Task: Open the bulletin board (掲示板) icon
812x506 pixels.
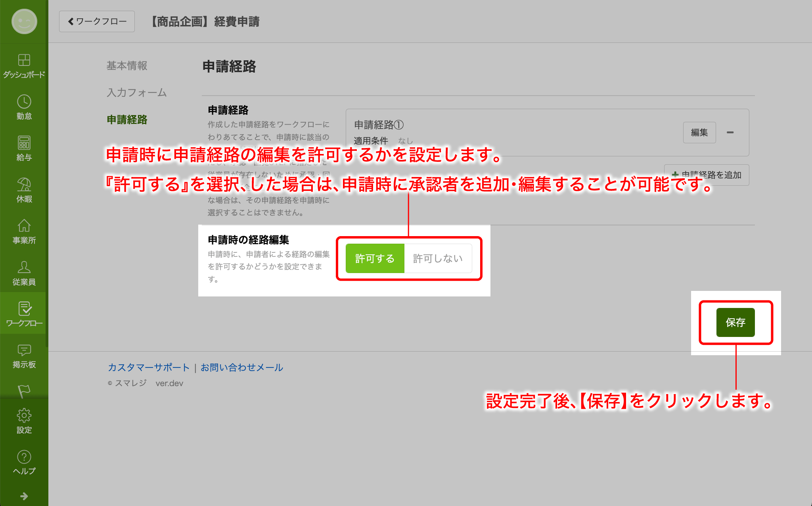Action: (x=24, y=356)
